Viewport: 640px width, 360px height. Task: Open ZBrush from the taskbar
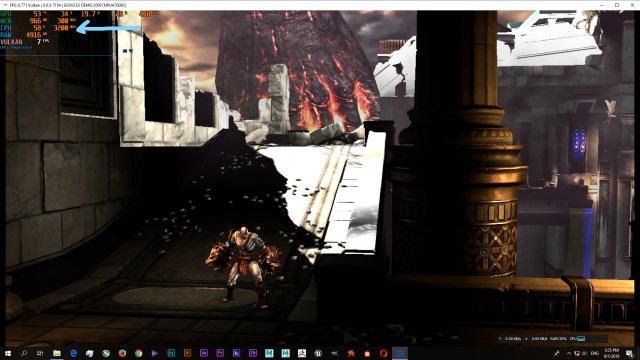[302, 353]
